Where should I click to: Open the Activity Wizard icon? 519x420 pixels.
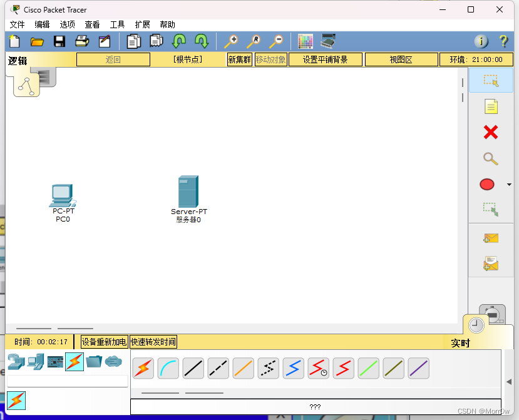105,41
